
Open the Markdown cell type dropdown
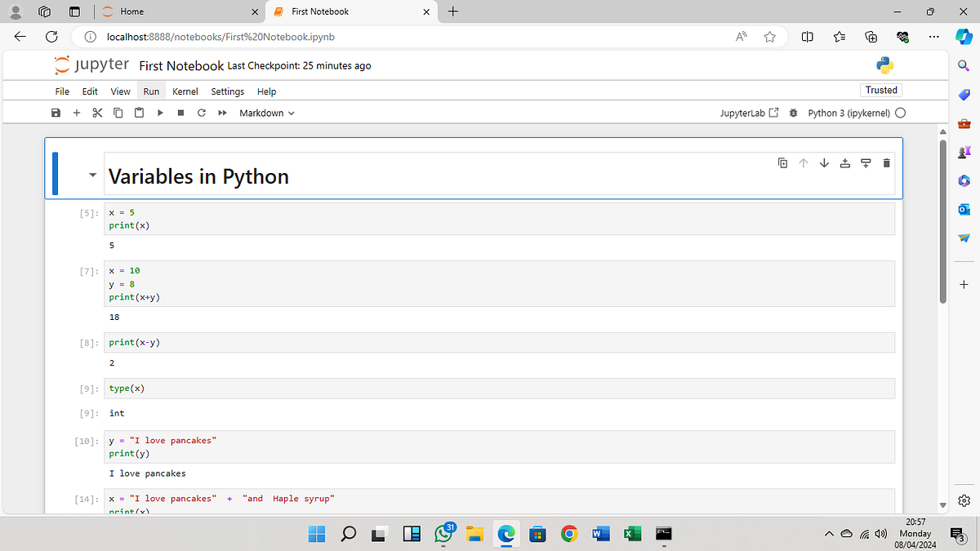(x=267, y=113)
